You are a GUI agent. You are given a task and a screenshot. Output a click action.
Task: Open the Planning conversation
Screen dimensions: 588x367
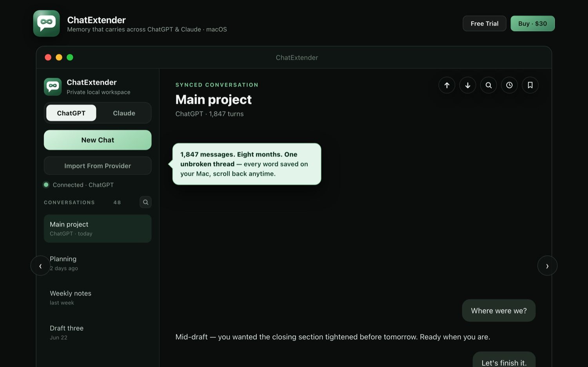coord(98,263)
